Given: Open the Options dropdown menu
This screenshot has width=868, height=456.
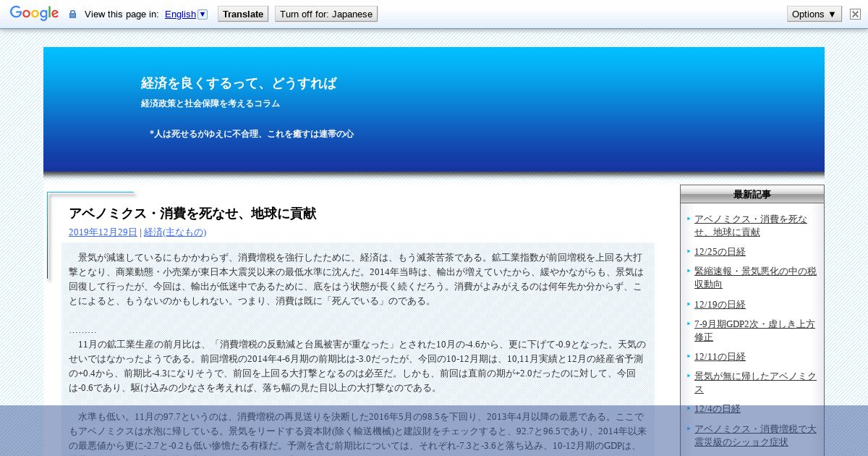Looking at the screenshot, I should (x=814, y=14).
